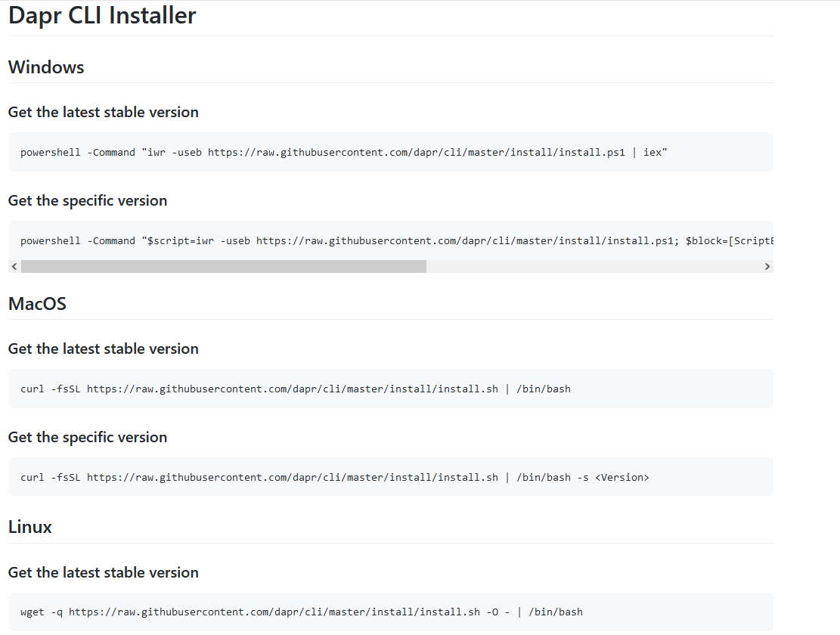This screenshot has width=840, height=635.
Task: Click the horizontal scrollbar right arrow
Action: 767,267
